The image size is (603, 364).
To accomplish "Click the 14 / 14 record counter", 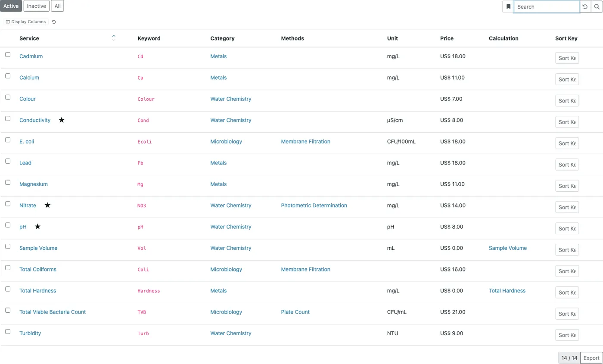I will point(569,358).
